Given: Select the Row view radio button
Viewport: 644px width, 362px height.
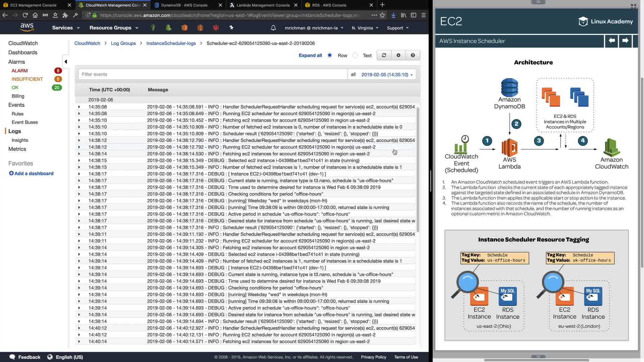Looking at the screenshot, I should click(x=330, y=55).
